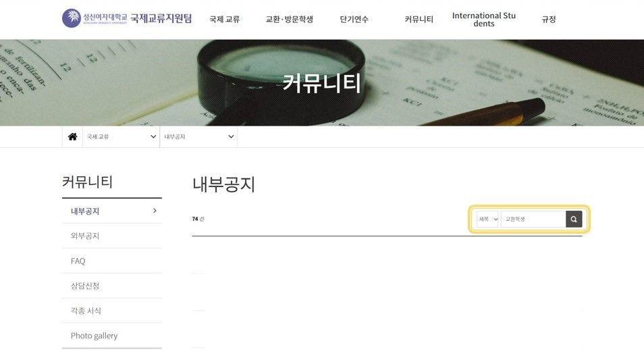Screen dimensions: 644x358
Task: Open the 규정 top menu
Action: [549, 20]
